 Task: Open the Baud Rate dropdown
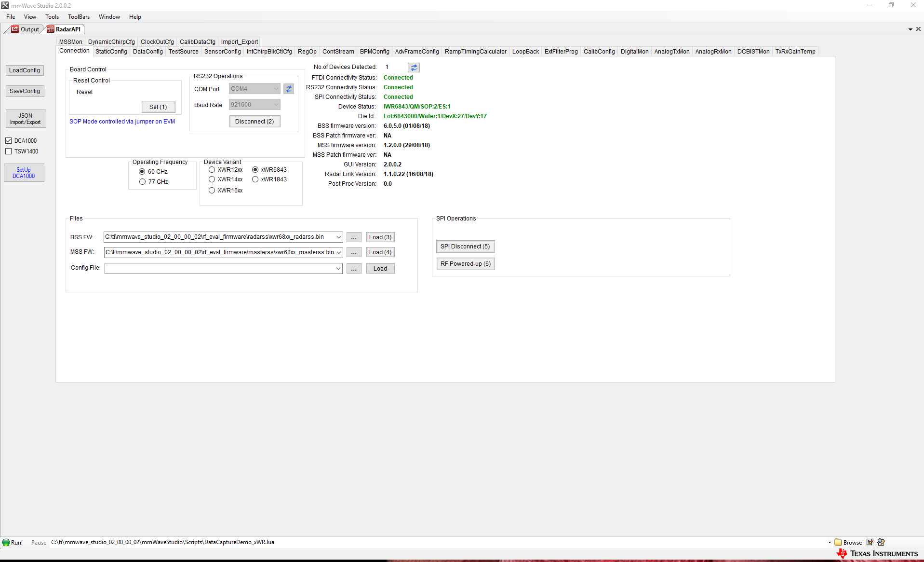pos(254,105)
